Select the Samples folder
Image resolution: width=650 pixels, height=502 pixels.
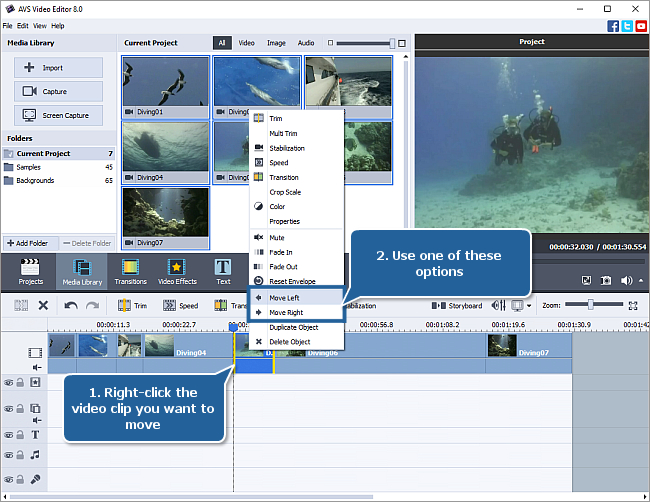[58, 167]
